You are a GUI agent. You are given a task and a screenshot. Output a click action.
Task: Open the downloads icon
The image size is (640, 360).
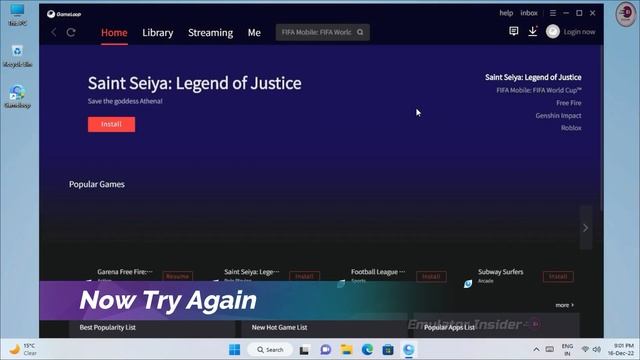533,31
